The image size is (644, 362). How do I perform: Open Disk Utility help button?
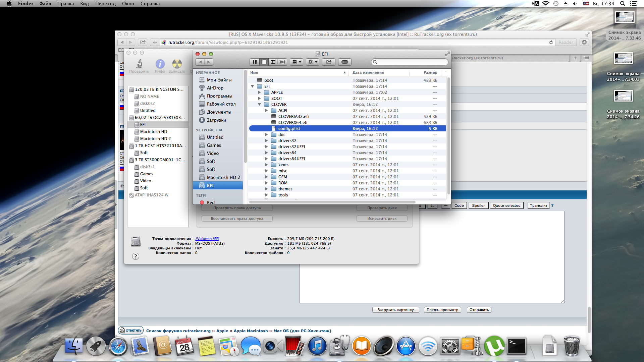click(136, 256)
